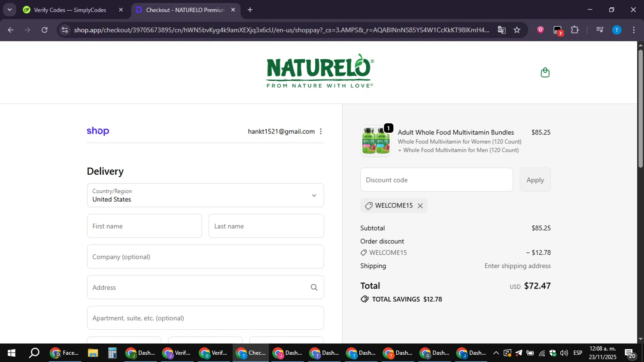View site information icon in the address bar
Image resolution: width=644 pixels, height=362 pixels.
pos(65,30)
